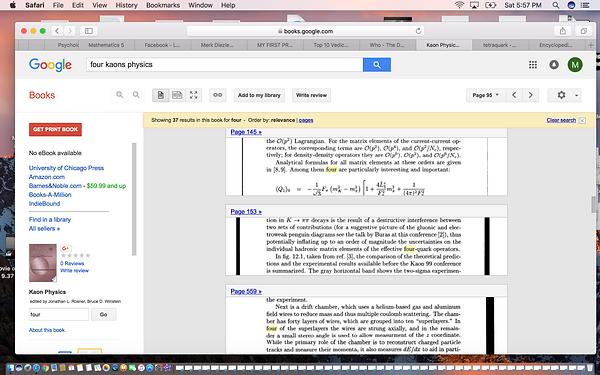Open the University of Chicago Press link

point(66,168)
